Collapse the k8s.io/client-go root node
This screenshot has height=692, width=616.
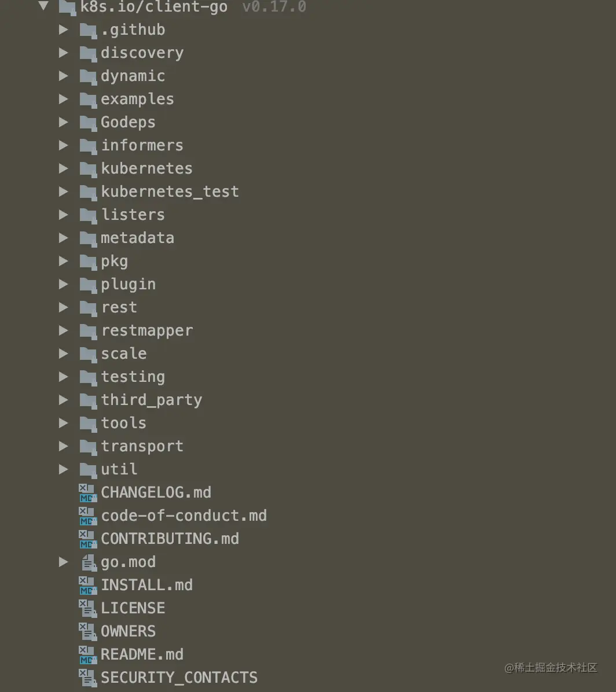tap(43, 6)
